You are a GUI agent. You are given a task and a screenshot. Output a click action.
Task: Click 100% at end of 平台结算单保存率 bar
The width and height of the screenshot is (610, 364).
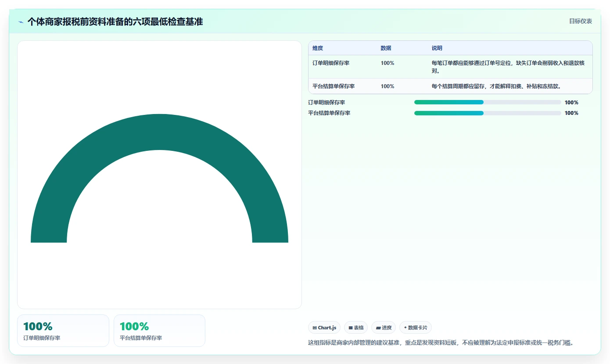[571, 113]
